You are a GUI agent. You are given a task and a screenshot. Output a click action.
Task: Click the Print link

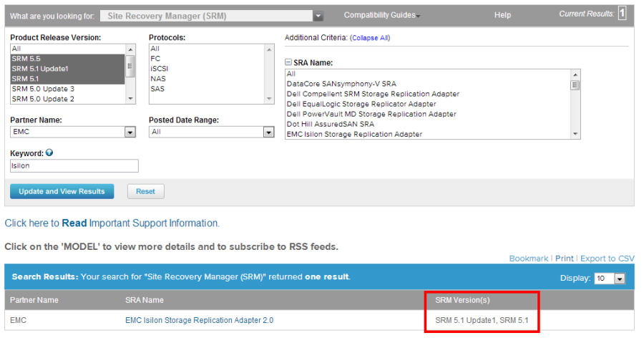point(564,259)
